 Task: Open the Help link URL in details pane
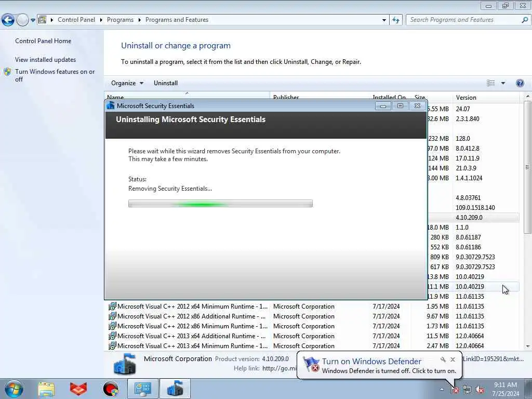point(279,368)
